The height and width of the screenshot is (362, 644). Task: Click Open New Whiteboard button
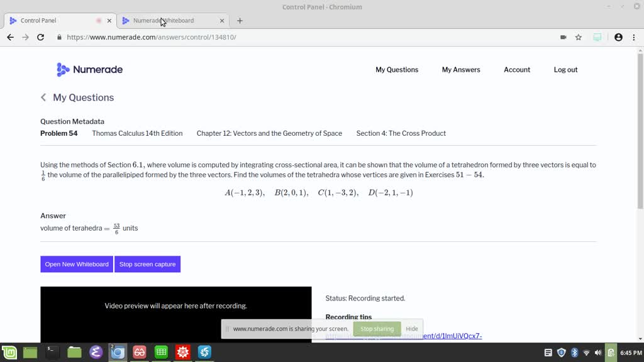pyautogui.click(x=77, y=264)
